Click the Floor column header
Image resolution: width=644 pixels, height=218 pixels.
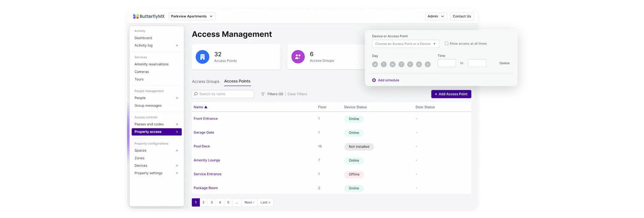tap(322, 107)
